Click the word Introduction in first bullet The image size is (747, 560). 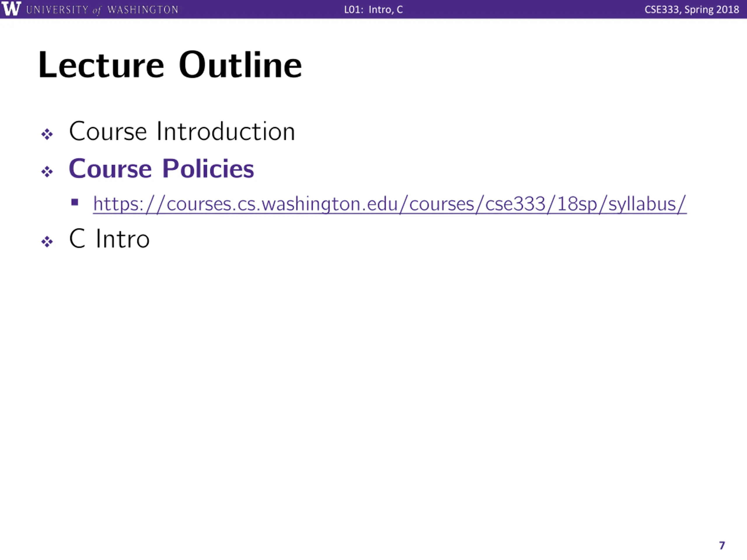coord(226,131)
